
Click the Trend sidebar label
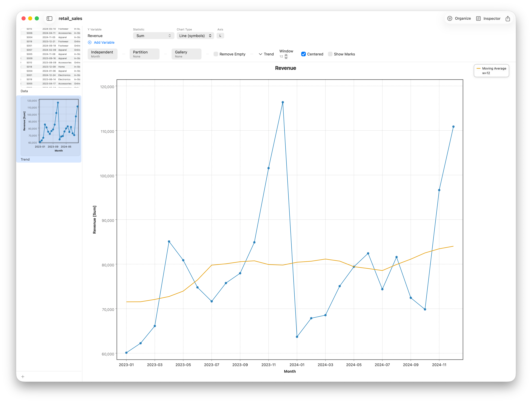(x=25, y=160)
